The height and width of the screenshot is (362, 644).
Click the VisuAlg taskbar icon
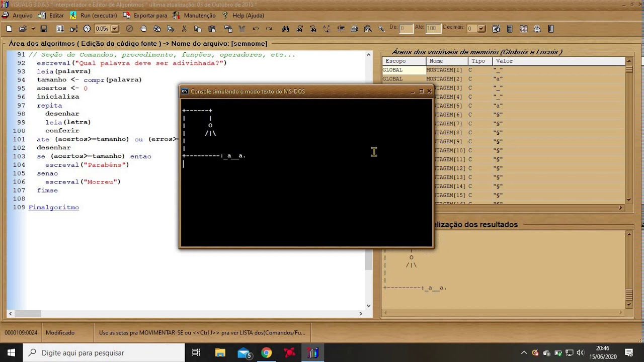click(x=313, y=352)
